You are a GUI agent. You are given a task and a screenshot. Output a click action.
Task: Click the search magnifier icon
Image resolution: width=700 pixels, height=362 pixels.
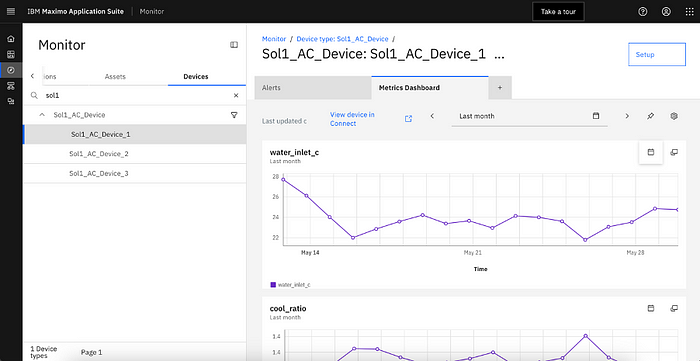point(34,96)
